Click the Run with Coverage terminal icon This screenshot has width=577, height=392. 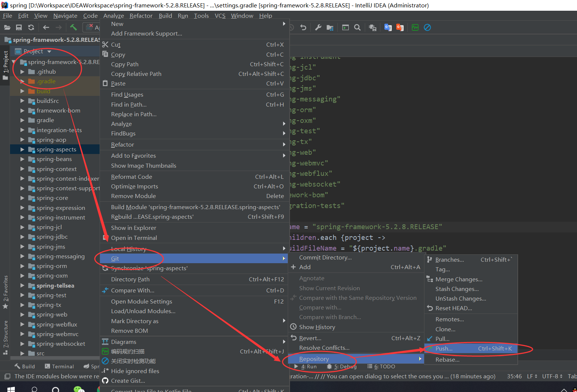(x=345, y=27)
